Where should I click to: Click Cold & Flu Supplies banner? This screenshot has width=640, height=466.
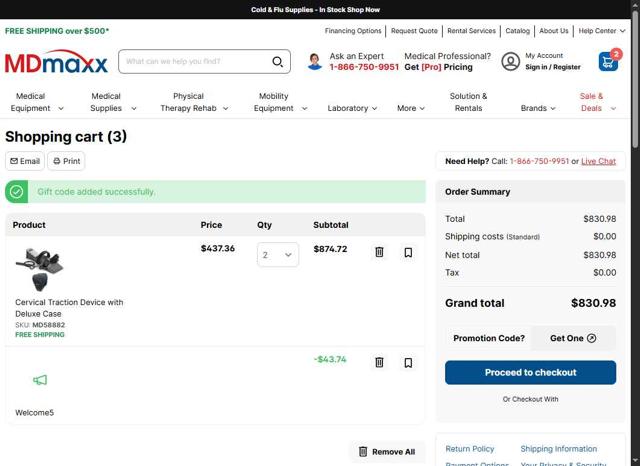click(315, 9)
